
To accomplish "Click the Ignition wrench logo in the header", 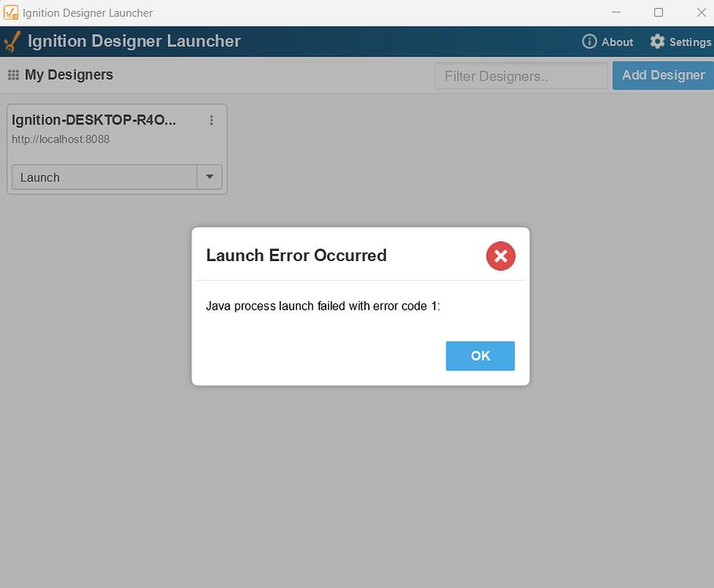I will [x=12, y=41].
